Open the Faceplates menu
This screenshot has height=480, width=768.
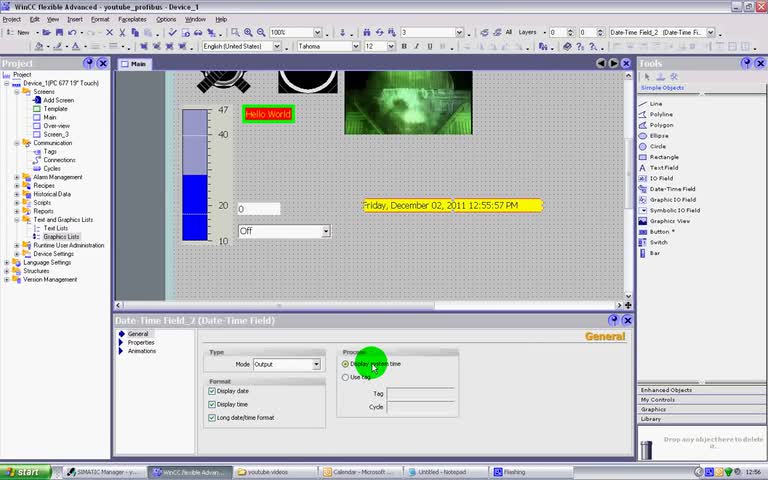tap(132, 19)
